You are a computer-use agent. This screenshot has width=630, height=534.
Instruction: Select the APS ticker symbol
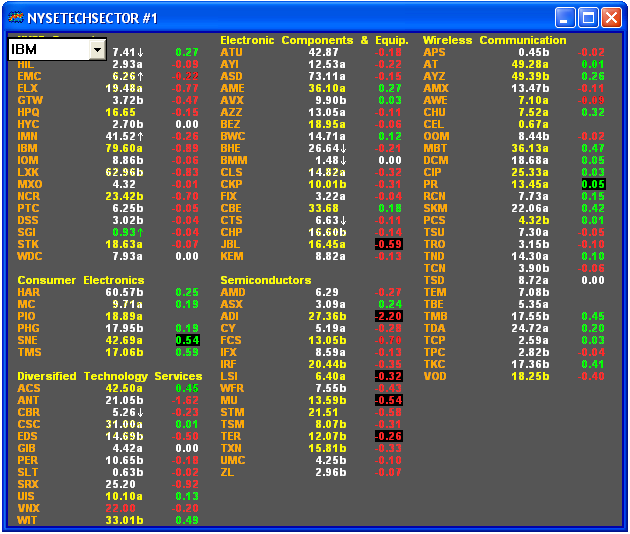434,52
